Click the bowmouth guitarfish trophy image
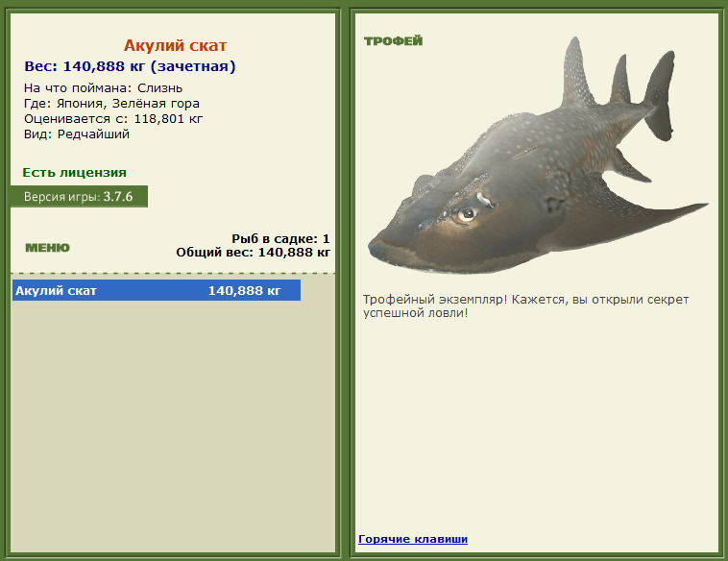The width and height of the screenshot is (728, 561). point(537,155)
